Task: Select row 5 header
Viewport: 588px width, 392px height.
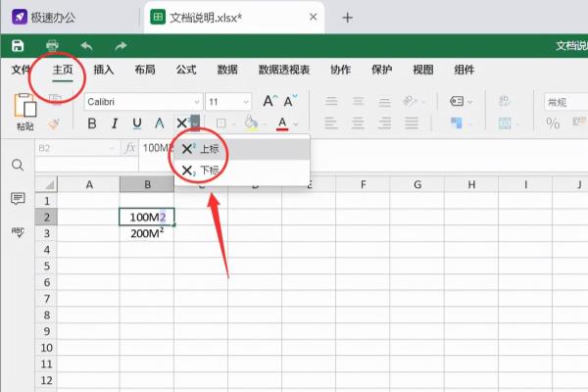Action: pos(46,266)
